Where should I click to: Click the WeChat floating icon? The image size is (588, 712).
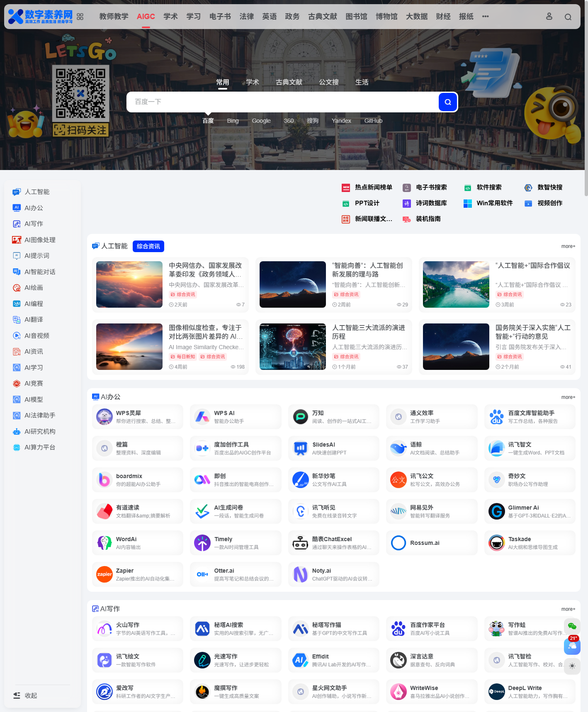click(x=572, y=626)
